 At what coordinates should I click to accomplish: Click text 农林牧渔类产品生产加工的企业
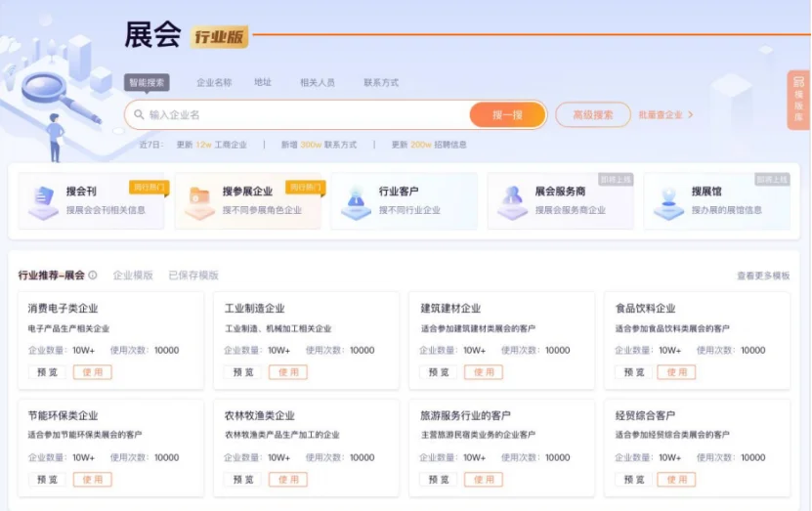point(282,435)
